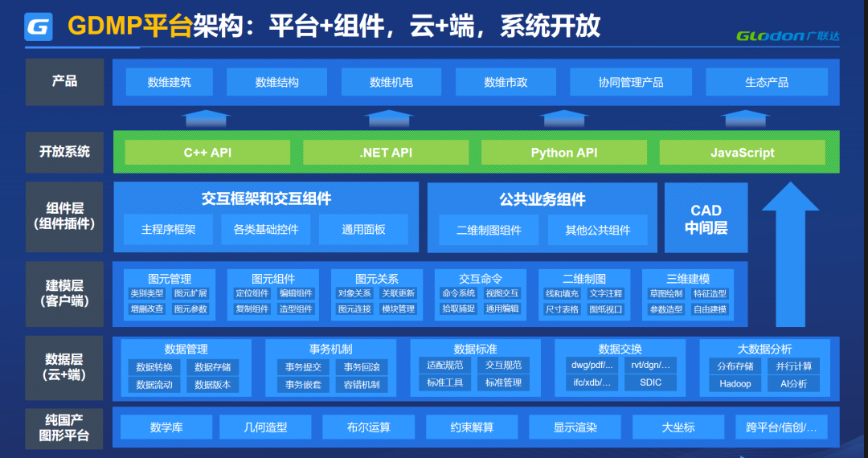Click the Glodon 广联达 logo
This screenshot has width=868, height=458.
click(x=787, y=36)
